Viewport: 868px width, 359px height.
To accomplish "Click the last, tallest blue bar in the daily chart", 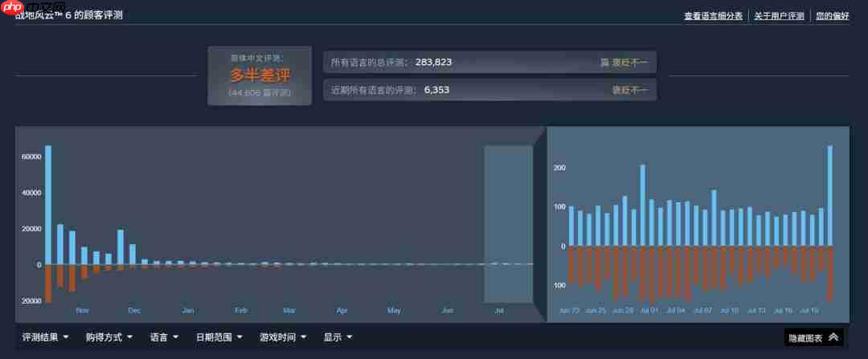I will point(829,196).
